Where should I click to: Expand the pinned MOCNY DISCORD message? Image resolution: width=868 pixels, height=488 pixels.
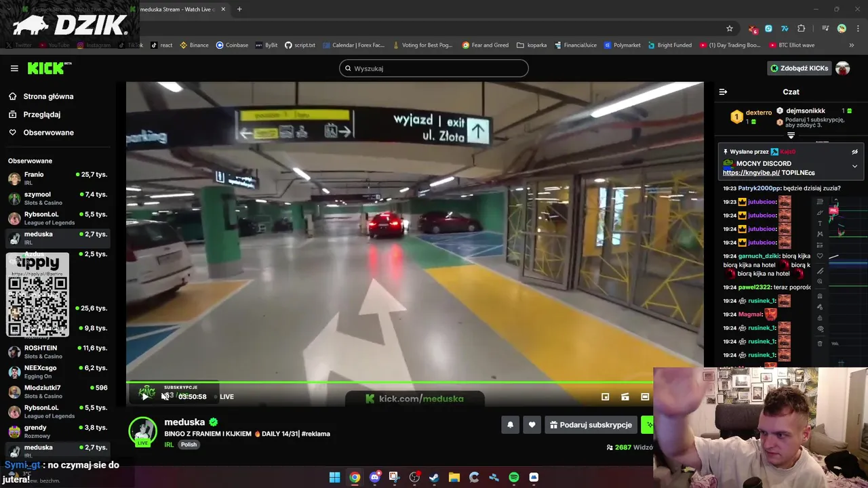click(x=854, y=166)
